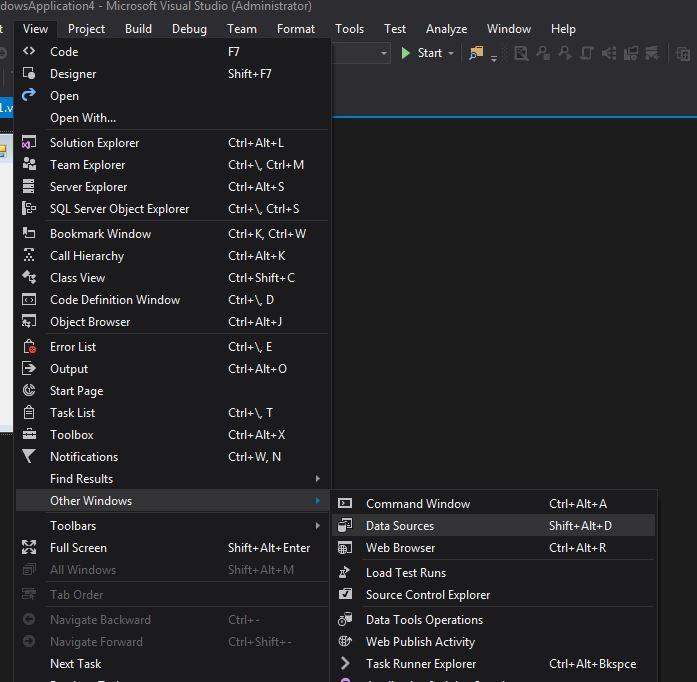
Task: Click the Task Runner Explorer chevron icon
Action: (x=345, y=663)
